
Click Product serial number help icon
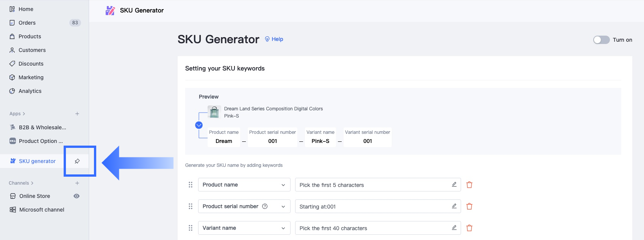point(265,206)
